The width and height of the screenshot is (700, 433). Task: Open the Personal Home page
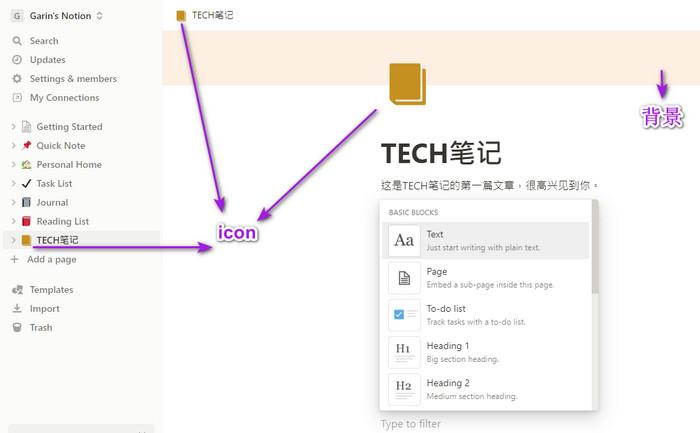pyautogui.click(x=69, y=165)
